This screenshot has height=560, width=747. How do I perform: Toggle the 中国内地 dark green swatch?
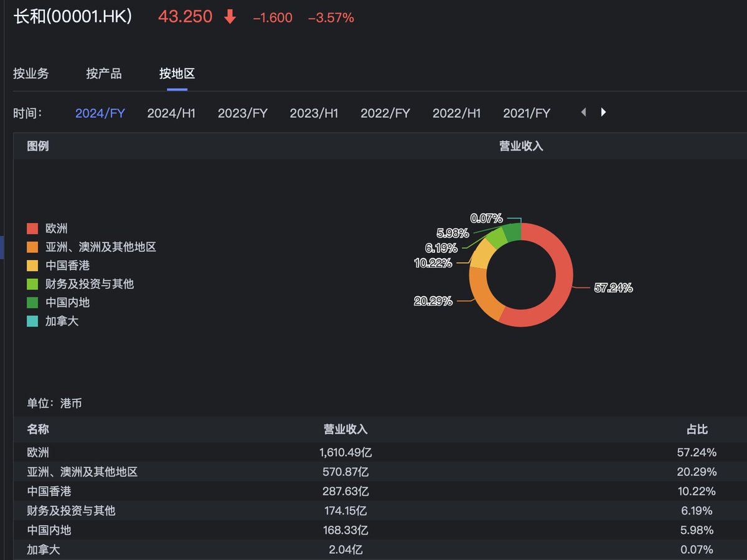pyautogui.click(x=33, y=303)
